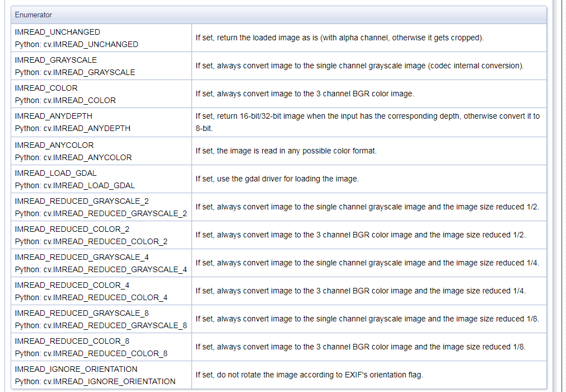566x392 pixels.
Task: Click the description 'return the loaded image as is'
Action: pyautogui.click(x=340, y=38)
